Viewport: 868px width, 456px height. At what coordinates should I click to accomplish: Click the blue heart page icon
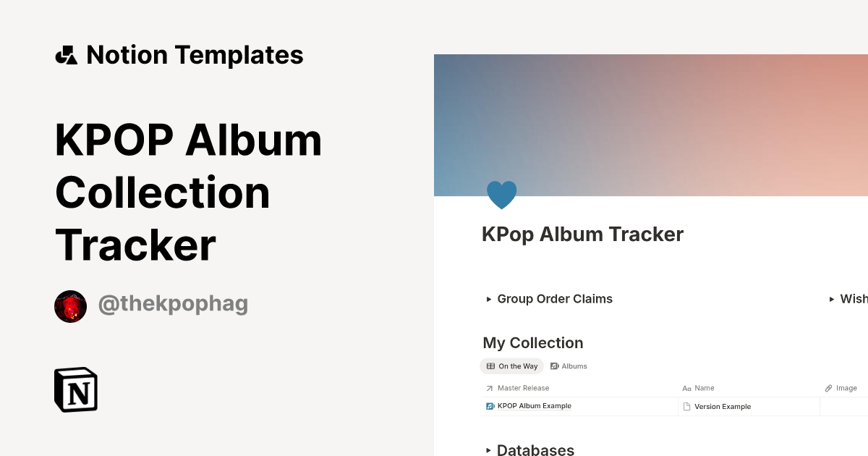click(x=501, y=195)
